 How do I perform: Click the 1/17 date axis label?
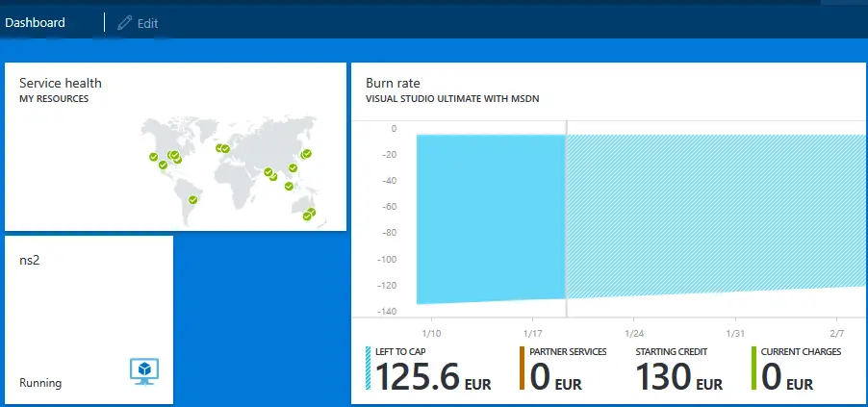coord(532,334)
